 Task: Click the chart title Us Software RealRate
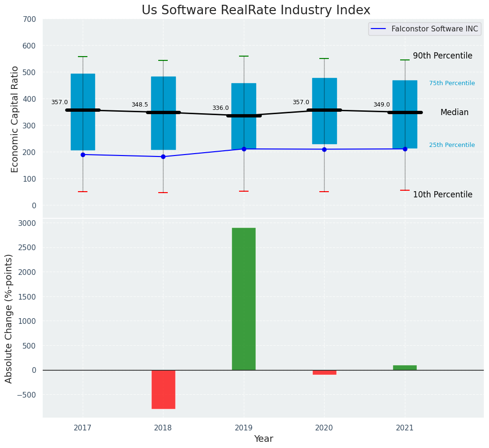(256, 10)
